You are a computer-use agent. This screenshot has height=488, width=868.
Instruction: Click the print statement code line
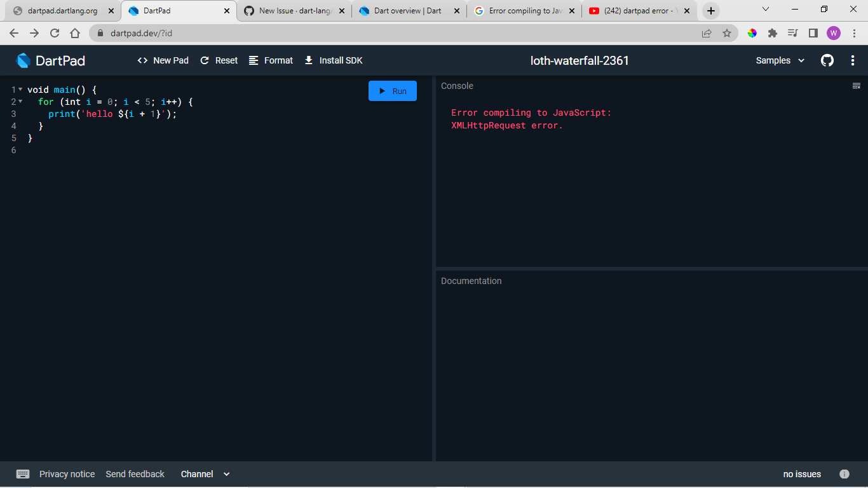[x=112, y=114]
